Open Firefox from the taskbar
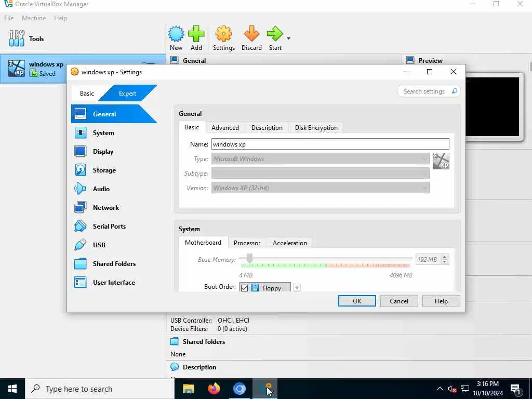532x399 pixels. point(214,389)
